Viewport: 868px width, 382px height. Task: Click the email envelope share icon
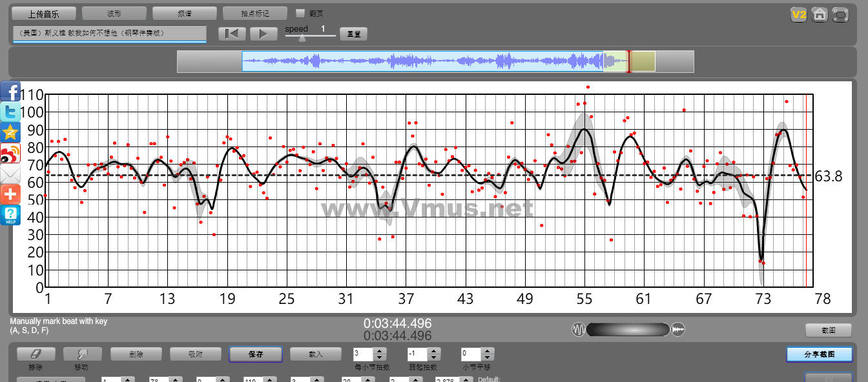pyautogui.click(x=11, y=174)
